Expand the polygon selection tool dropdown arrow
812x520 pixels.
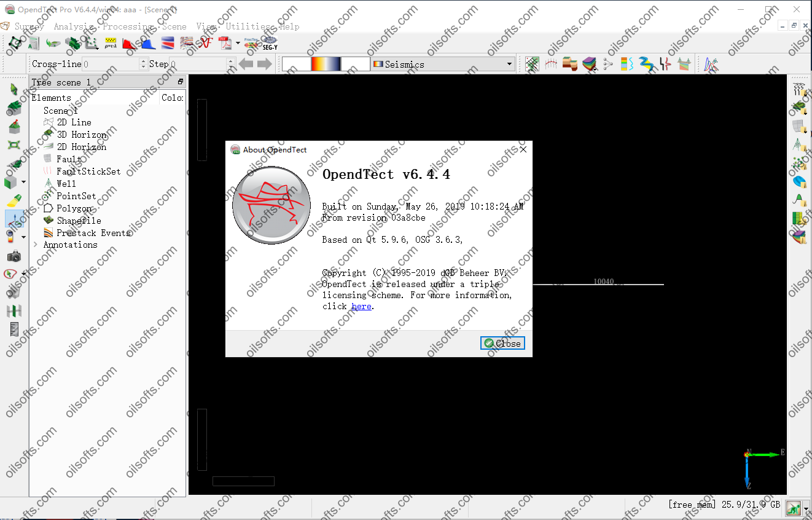(23, 274)
